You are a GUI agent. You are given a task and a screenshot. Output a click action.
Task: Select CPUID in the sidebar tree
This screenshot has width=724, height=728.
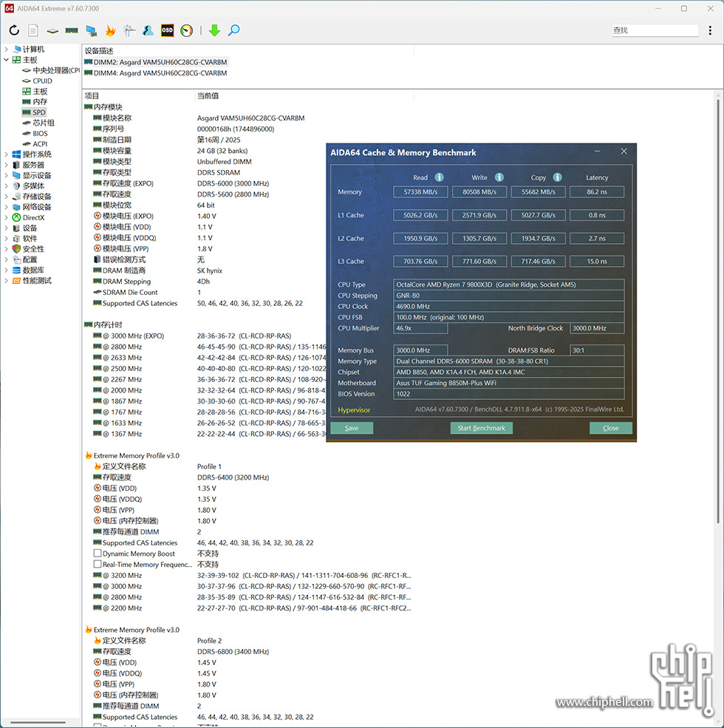[38, 81]
